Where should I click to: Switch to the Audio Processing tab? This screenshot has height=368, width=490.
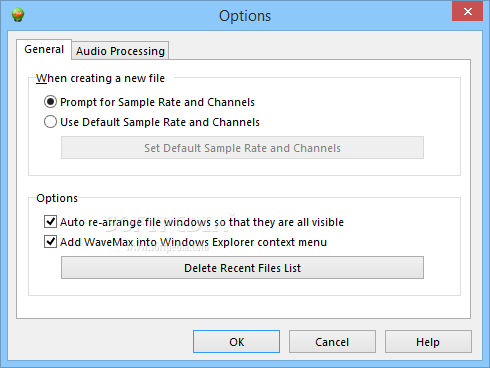pyautogui.click(x=120, y=51)
